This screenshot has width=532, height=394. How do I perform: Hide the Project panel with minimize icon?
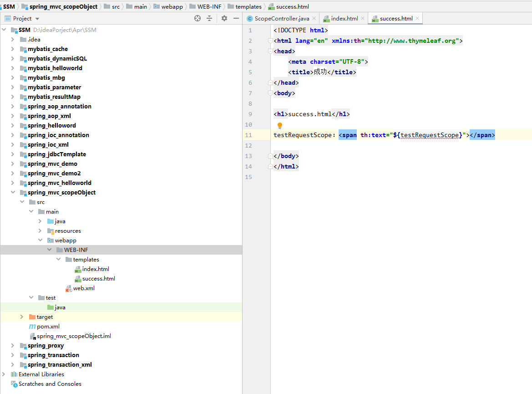(x=236, y=18)
